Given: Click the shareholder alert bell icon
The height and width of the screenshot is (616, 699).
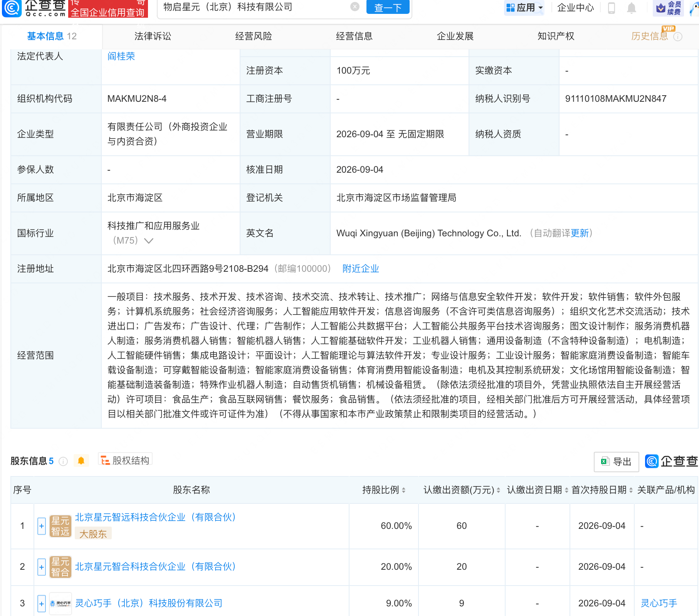Looking at the screenshot, I should pyautogui.click(x=81, y=461).
